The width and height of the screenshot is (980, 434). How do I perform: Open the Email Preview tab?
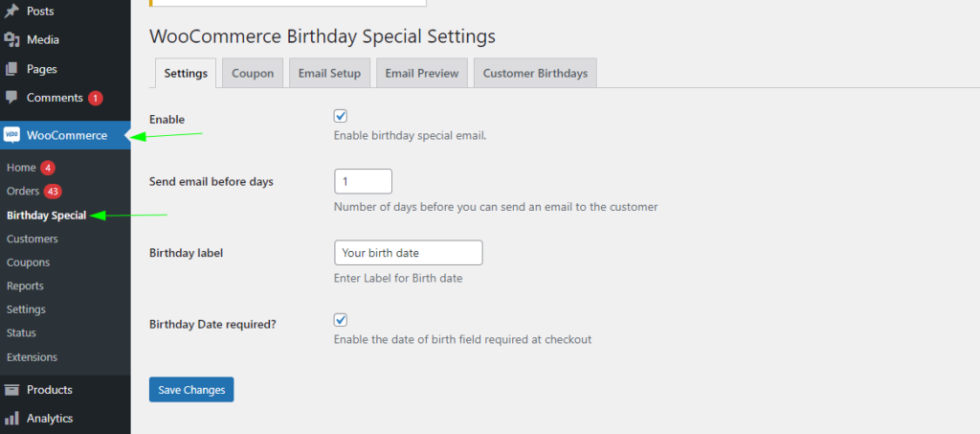click(422, 73)
